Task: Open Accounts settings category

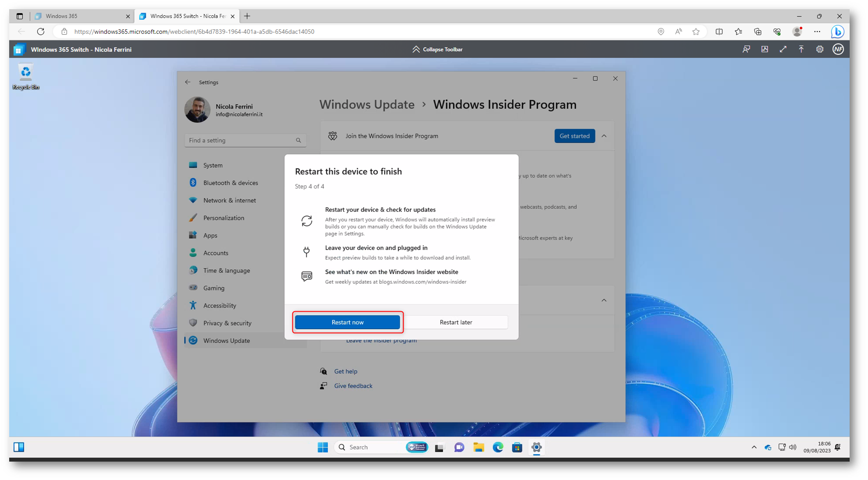Action: coord(245,253)
